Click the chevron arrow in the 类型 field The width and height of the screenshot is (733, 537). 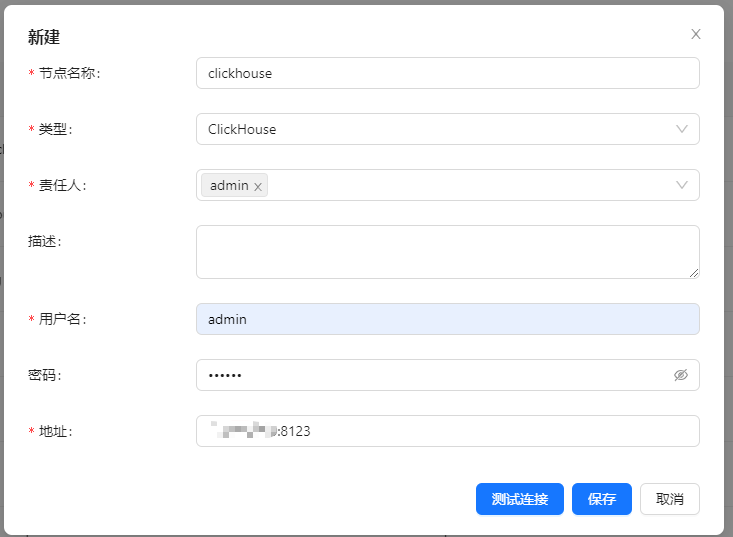click(682, 129)
